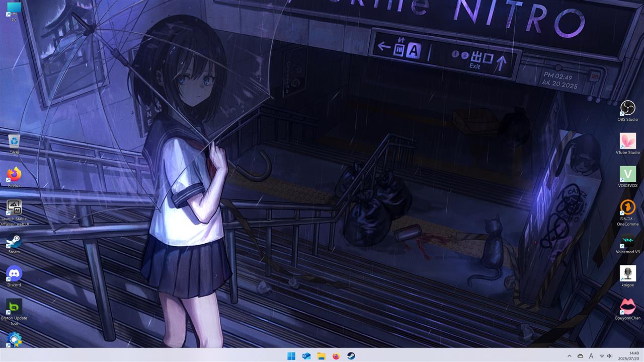Viewport: 644px width, 362px height.
Task: Launch Steam from the taskbar
Action: pos(351,356)
